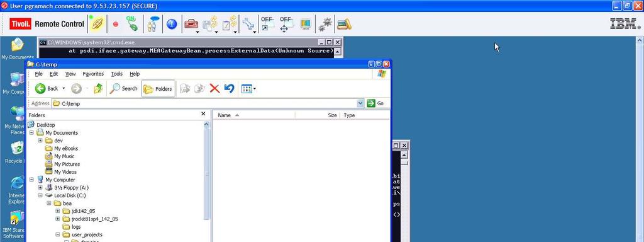Viewport: 644px width, 242px height.
Task: Collapse the bea folder node
Action: click(x=49, y=203)
